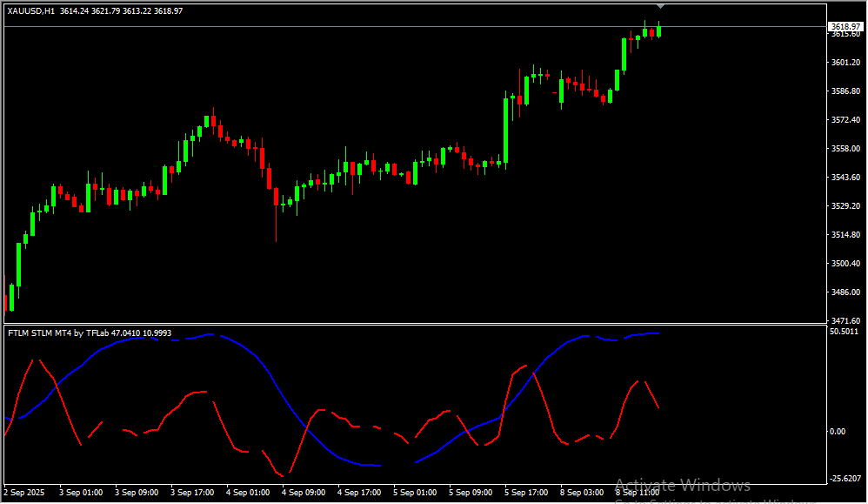This screenshot has height=504, width=868.
Task: Click the 5 Sep 01:00 time label
Action: 416,493
